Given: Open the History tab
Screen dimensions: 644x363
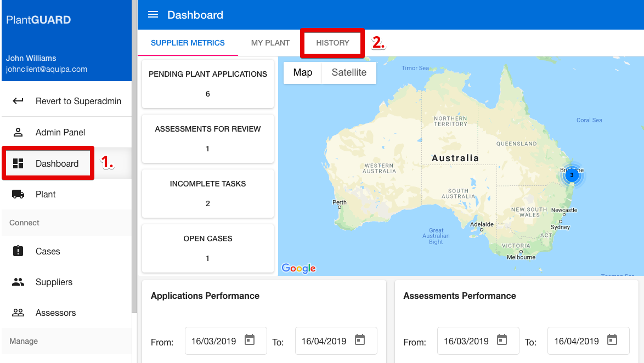Looking at the screenshot, I should click(x=332, y=43).
